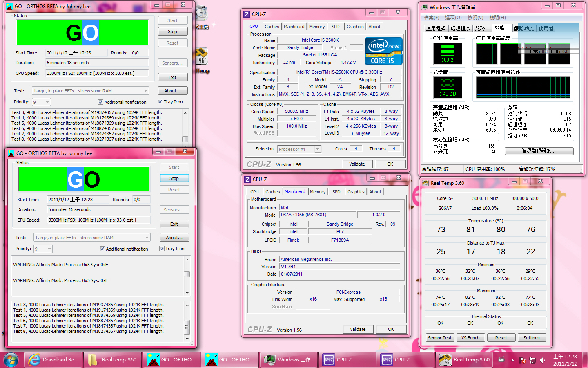Image resolution: width=588 pixels, height=368 pixels.
Task: Open Windows Task Manager taskbar button
Action: click(x=289, y=360)
